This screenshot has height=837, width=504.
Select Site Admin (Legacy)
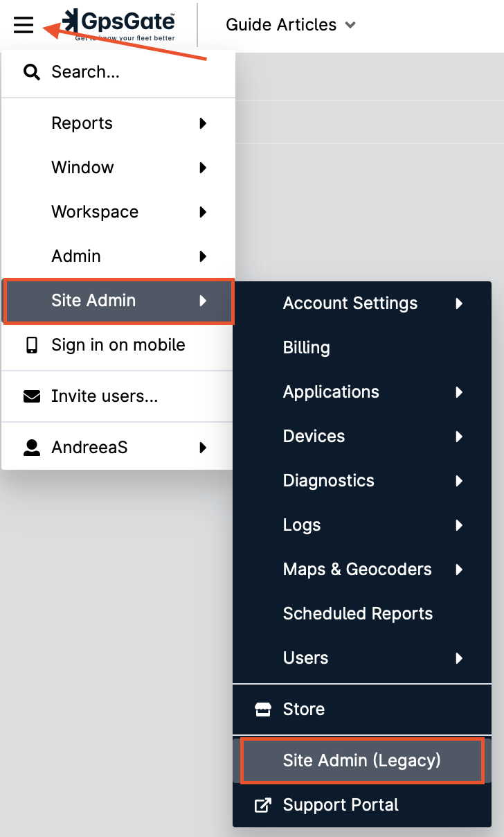click(362, 761)
